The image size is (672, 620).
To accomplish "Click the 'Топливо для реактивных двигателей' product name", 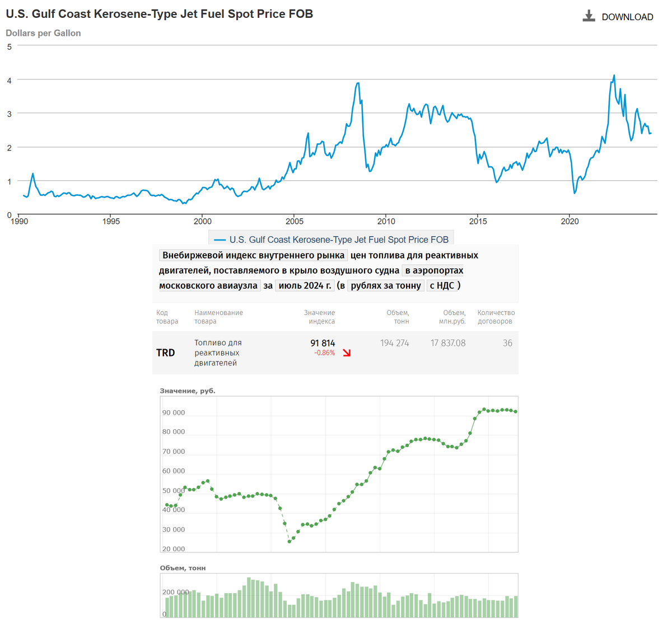I will point(217,353).
